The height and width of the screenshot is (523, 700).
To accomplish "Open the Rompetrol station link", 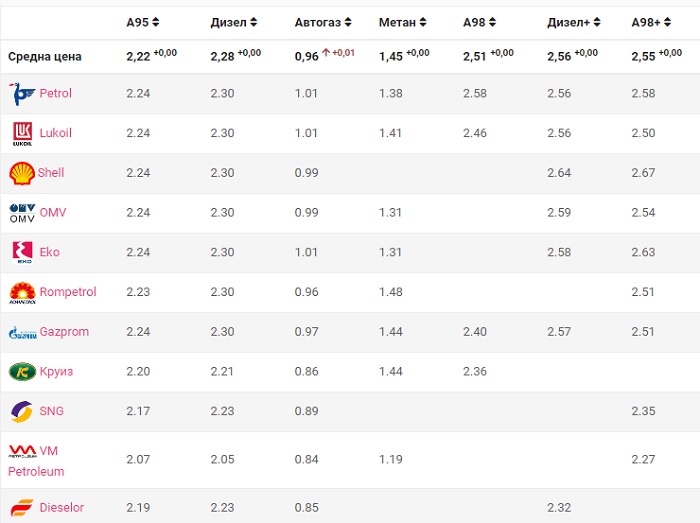I will click(x=68, y=292).
